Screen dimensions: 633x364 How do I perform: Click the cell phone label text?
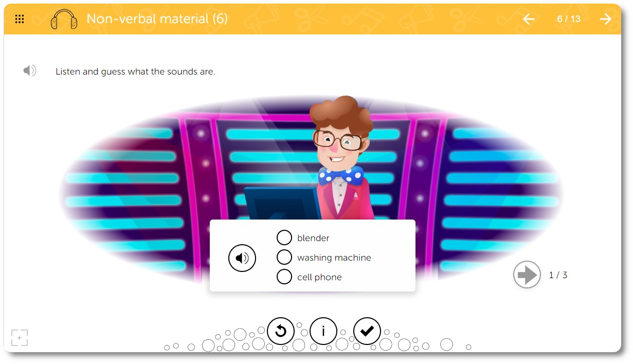point(319,277)
